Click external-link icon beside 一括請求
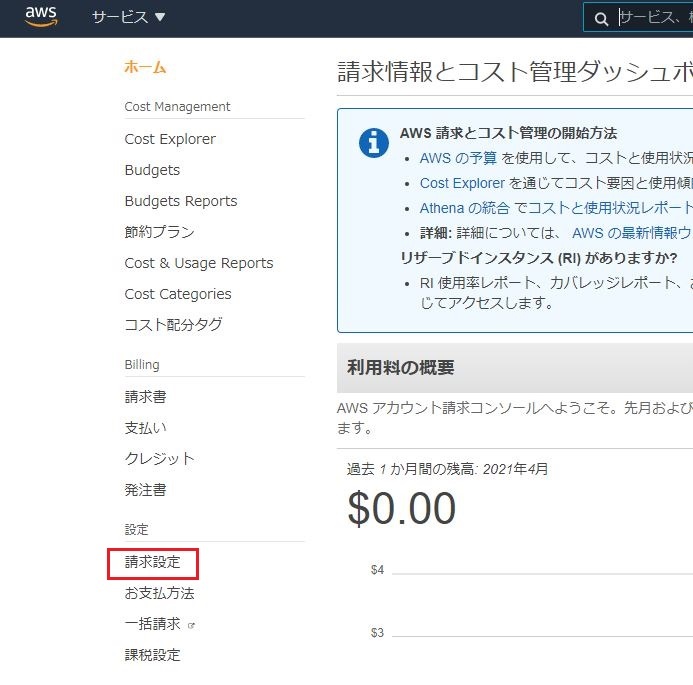693x685 pixels. click(x=191, y=626)
